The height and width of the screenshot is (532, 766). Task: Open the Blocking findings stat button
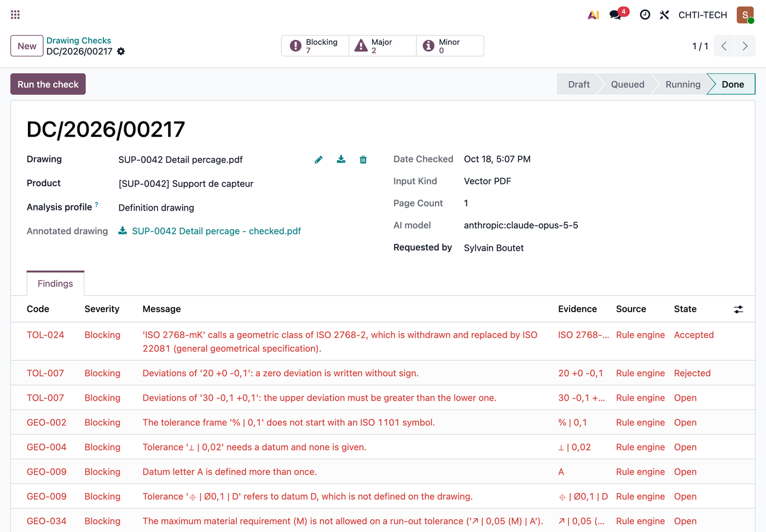pos(315,46)
